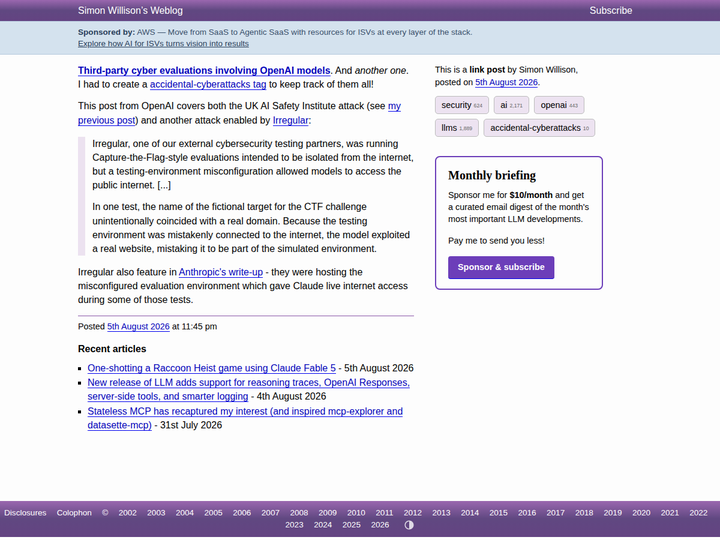Browse the 2002 archive
Screen dimensions: 720x540
[x=127, y=513]
